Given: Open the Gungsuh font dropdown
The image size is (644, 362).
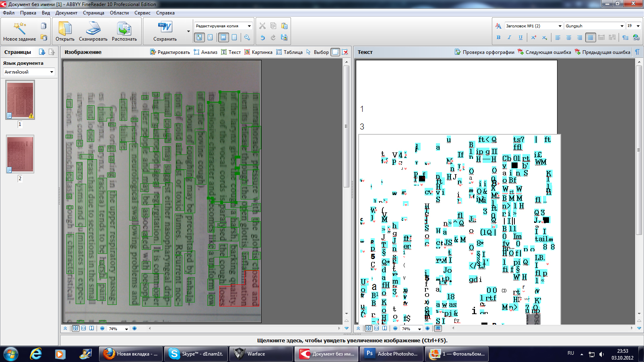Looking at the screenshot, I should (622, 26).
